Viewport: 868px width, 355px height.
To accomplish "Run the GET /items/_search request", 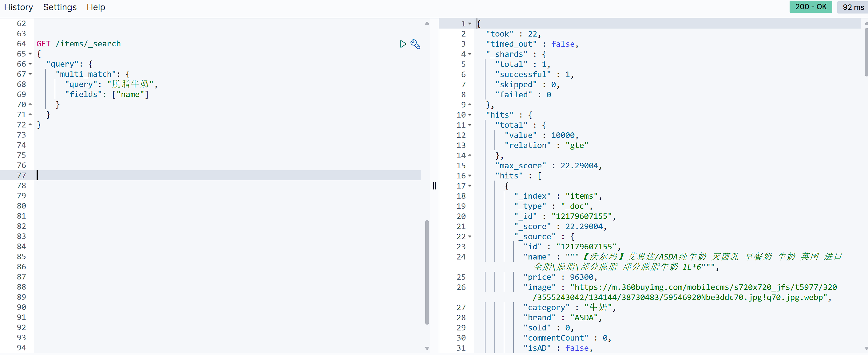I will (x=403, y=44).
